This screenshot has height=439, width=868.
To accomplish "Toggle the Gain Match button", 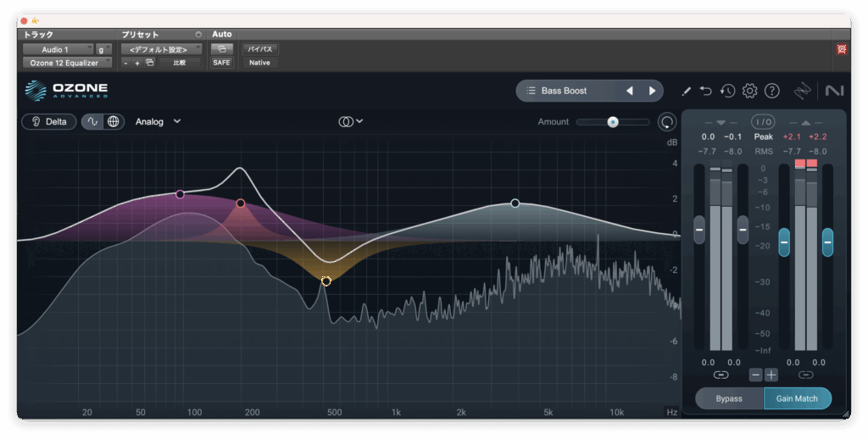I will click(797, 398).
